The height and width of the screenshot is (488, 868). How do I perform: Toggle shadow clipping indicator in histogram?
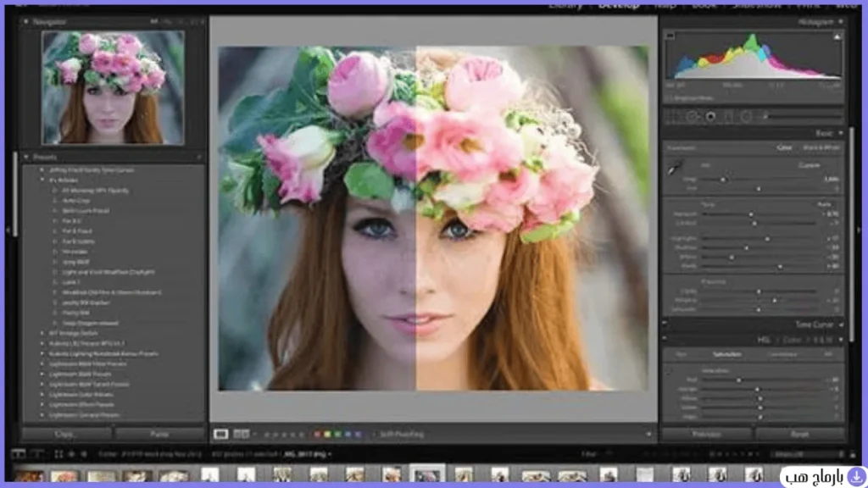[x=670, y=36]
